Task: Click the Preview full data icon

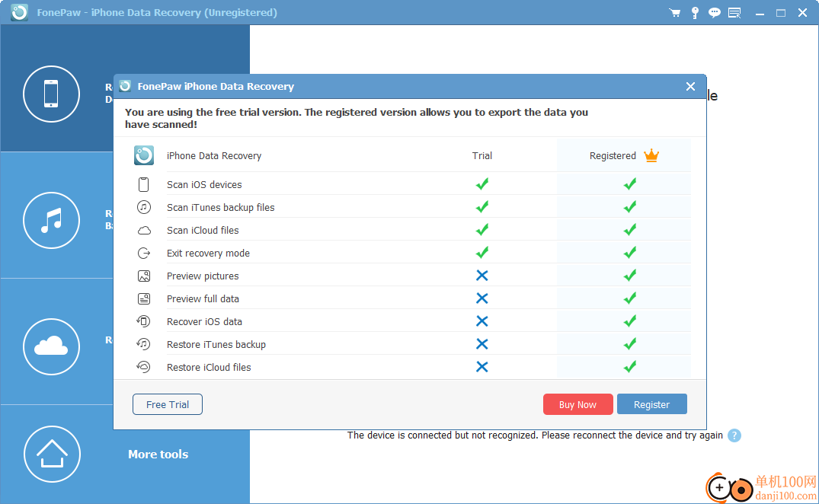Action: (x=144, y=298)
